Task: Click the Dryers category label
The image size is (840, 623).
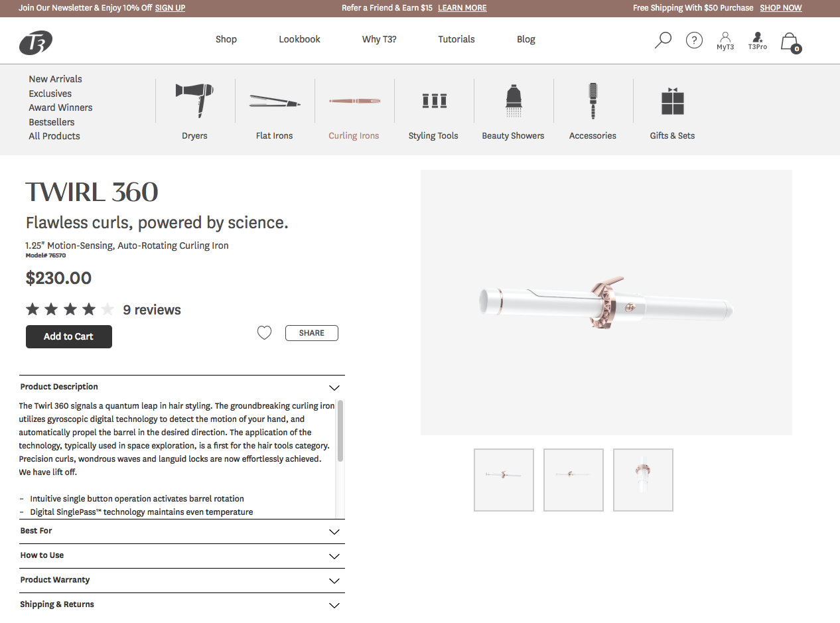Action: pos(194,135)
